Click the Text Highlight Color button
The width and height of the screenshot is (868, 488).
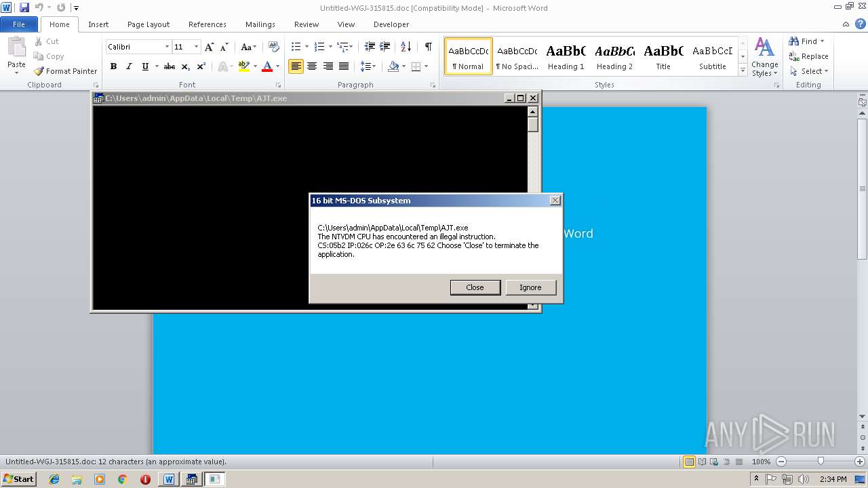point(244,66)
